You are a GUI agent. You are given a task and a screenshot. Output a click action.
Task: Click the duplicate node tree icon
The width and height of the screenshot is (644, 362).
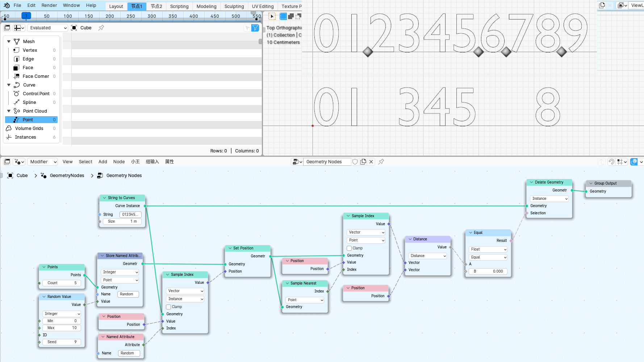click(x=363, y=162)
